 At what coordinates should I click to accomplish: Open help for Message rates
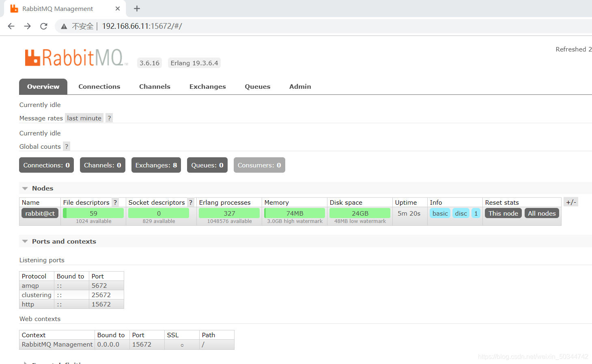tap(109, 118)
